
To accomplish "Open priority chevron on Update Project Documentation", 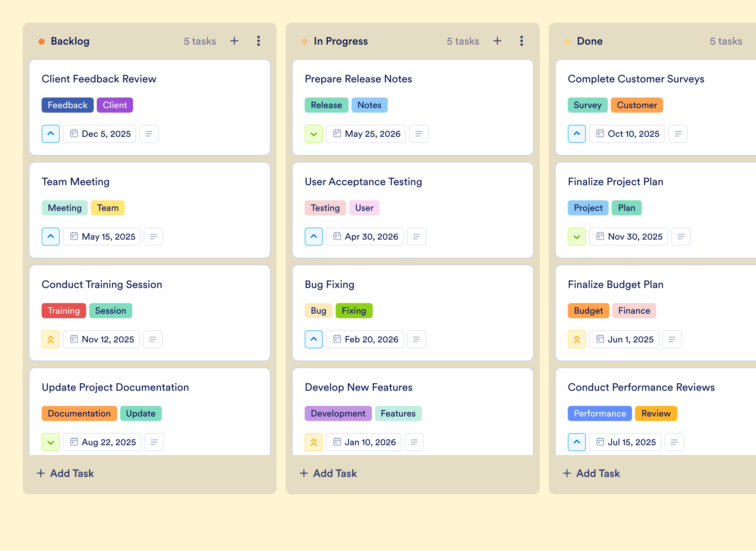I will [51, 442].
